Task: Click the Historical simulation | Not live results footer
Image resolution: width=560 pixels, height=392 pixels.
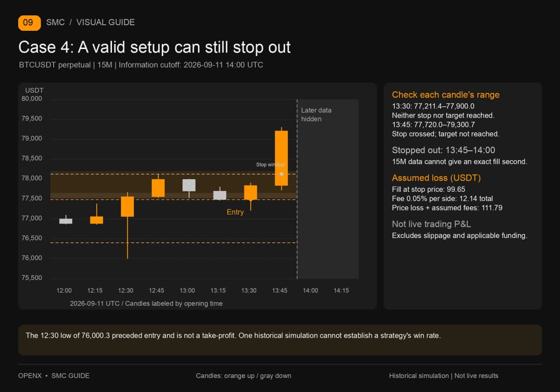Action: tap(444, 376)
